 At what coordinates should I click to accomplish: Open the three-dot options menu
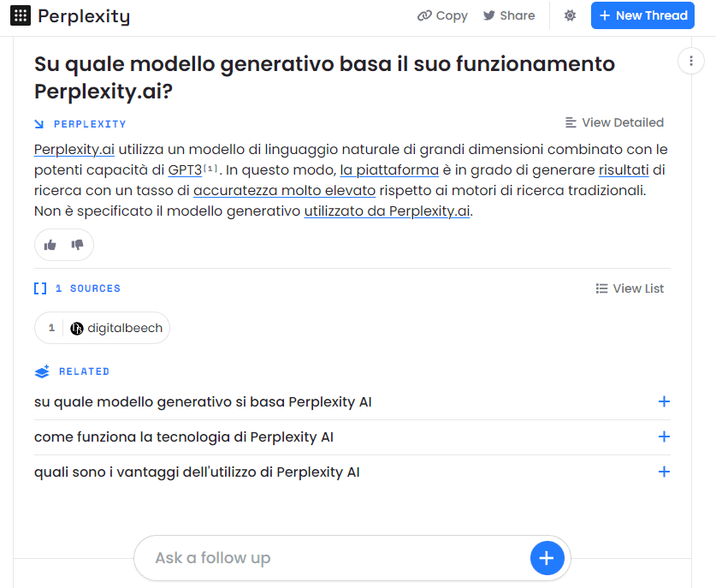[690, 61]
